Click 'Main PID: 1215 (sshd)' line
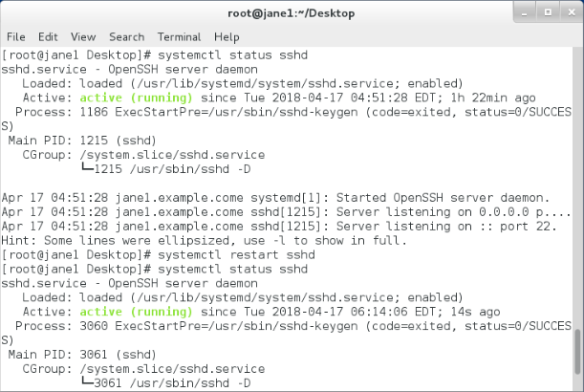Viewport: 584px width, 392px height. (x=82, y=141)
